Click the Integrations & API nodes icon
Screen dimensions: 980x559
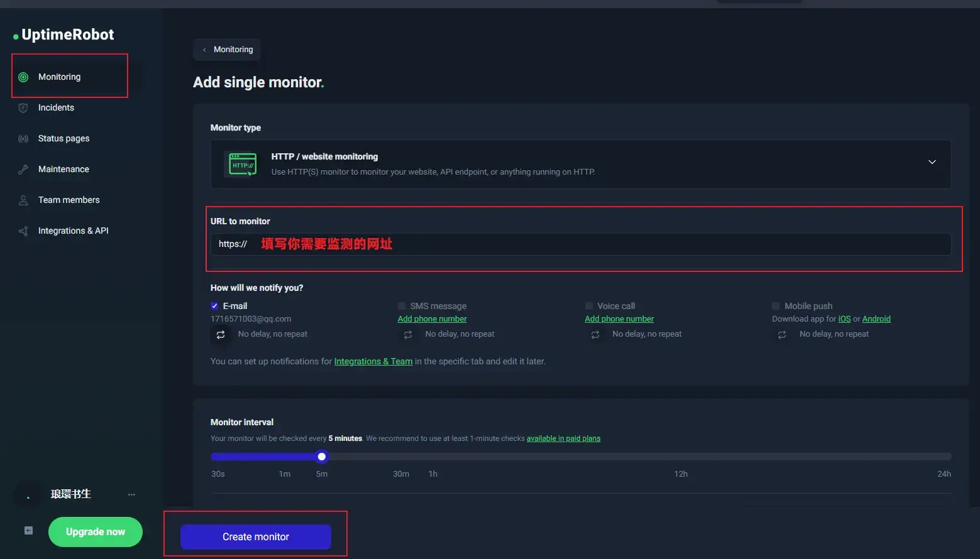(x=23, y=231)
